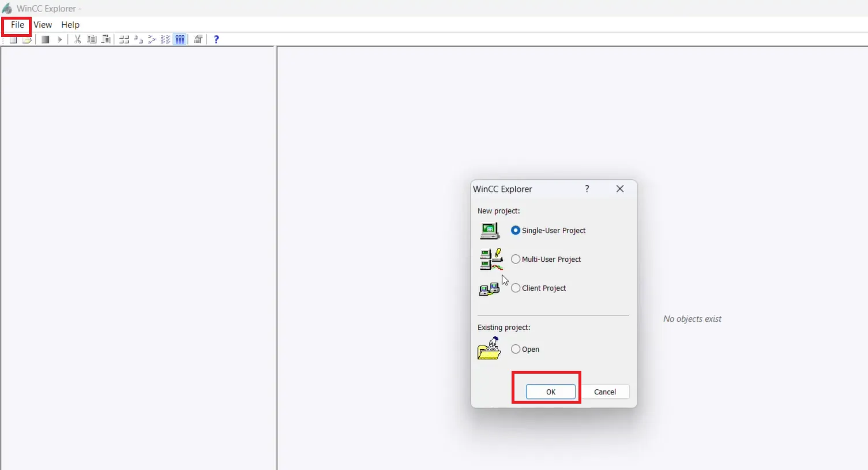
Task: Click the Activate runtime (play) toolbar icon
Action: point(59,39)
